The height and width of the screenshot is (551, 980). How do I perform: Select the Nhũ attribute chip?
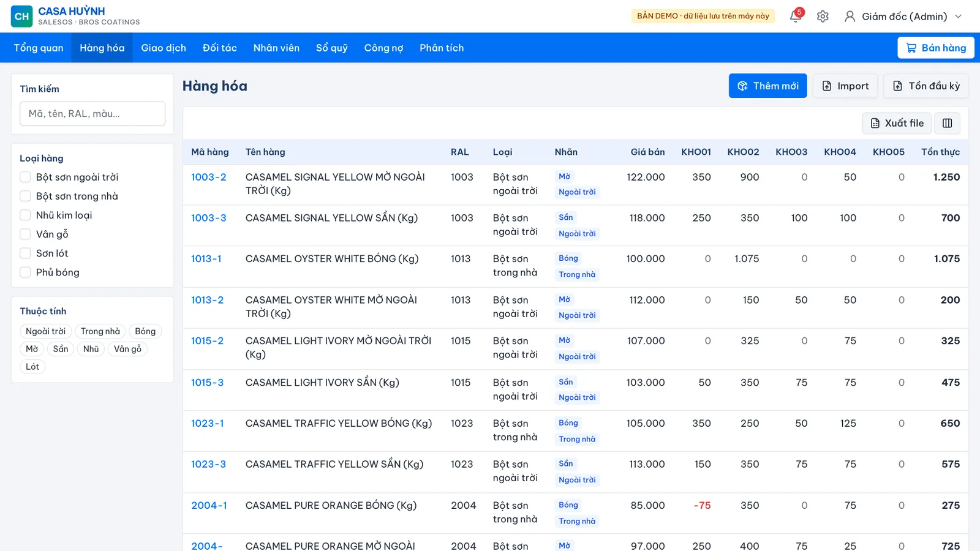91,349
